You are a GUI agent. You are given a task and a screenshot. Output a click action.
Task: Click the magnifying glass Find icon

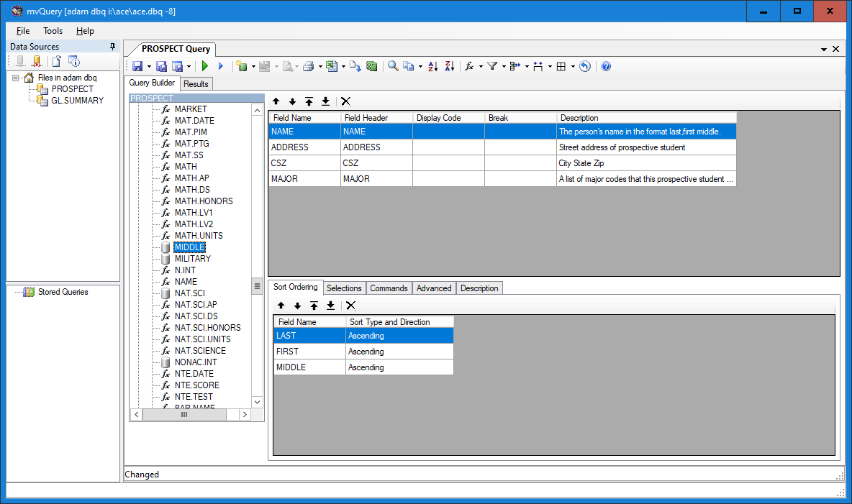pyautogui.click(x=393, y=66)
